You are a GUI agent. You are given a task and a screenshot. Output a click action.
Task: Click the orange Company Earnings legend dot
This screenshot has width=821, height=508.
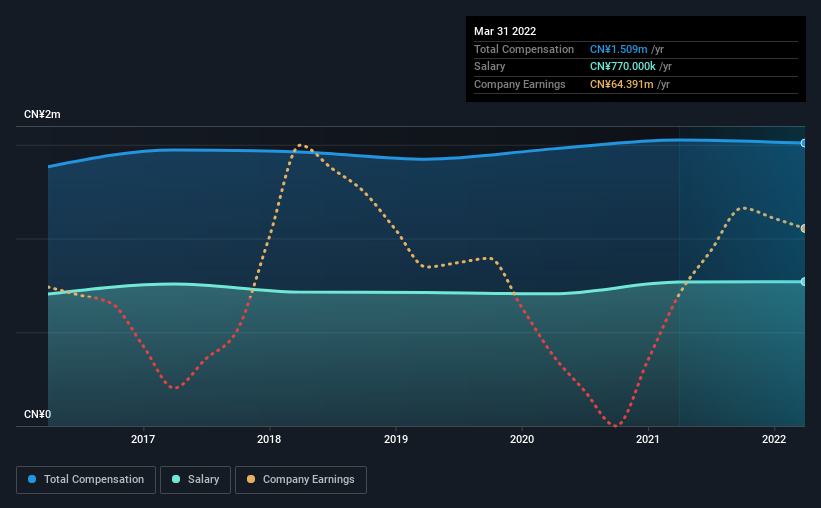(x=251, y=479)
